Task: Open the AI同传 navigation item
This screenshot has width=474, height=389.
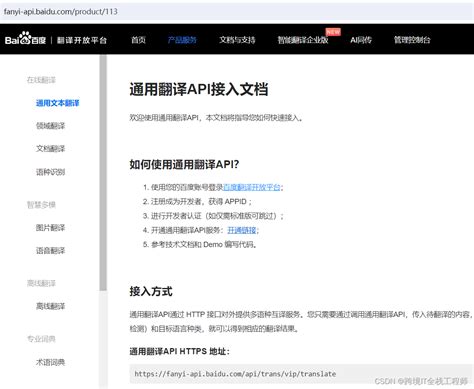Action: 361,40
